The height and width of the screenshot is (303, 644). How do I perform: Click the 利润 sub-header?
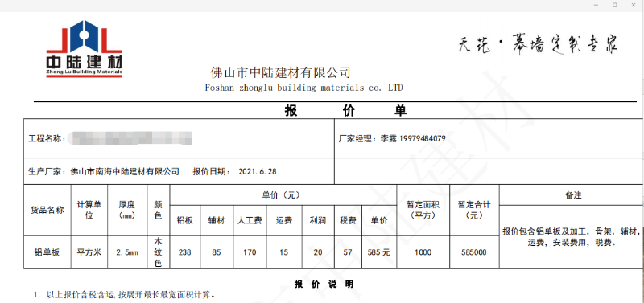point(318,220)
